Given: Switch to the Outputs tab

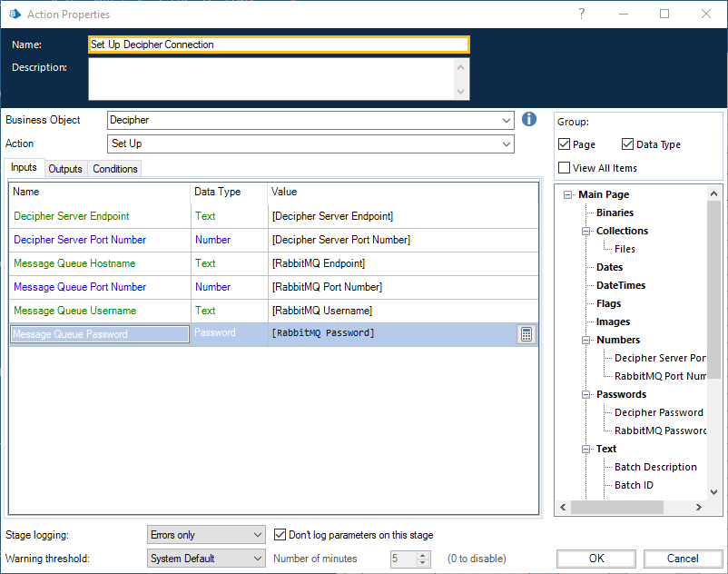Looking at the screenshot, I should [x=64, y=168].
